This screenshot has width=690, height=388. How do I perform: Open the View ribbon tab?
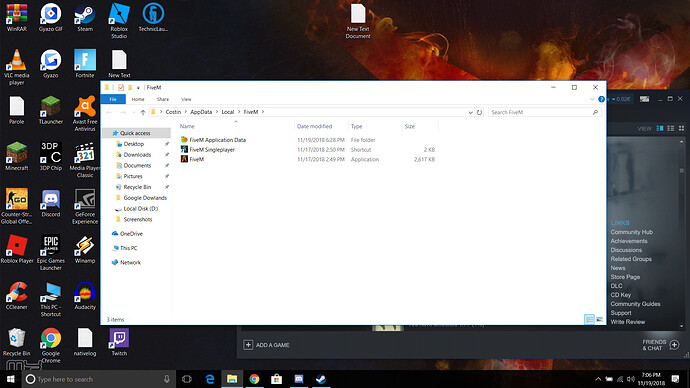pos(186,99)
